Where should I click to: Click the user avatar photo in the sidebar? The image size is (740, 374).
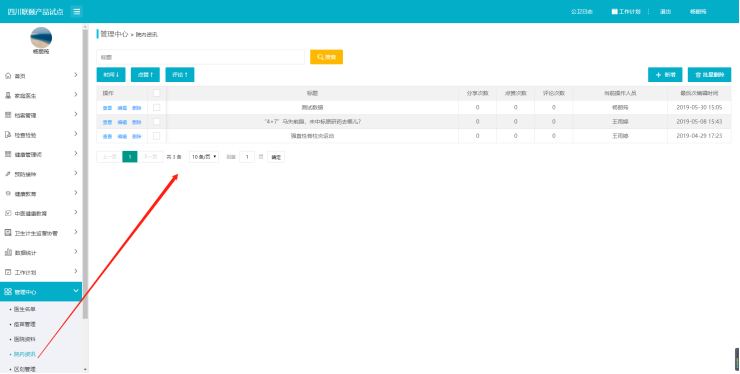point(41,37)
